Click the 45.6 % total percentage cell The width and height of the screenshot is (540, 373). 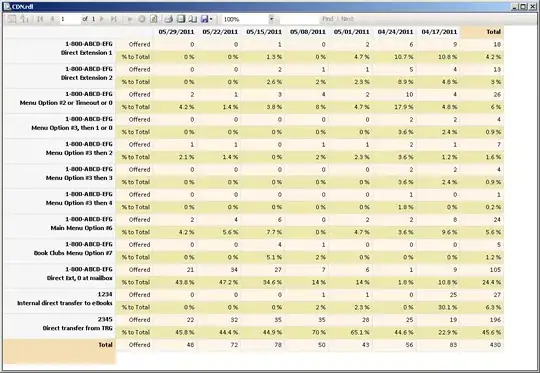pos(491,332)
